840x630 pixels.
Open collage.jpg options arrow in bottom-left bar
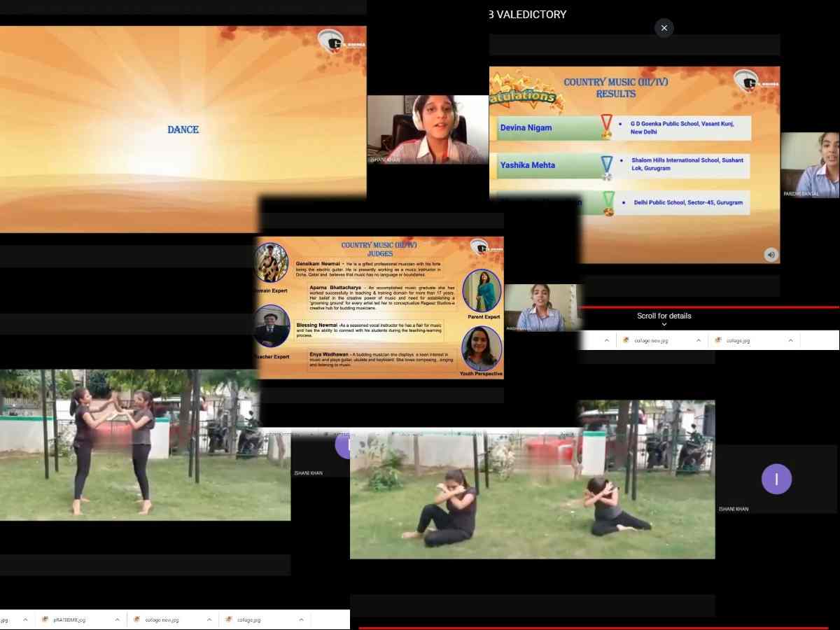click(301, 619)
